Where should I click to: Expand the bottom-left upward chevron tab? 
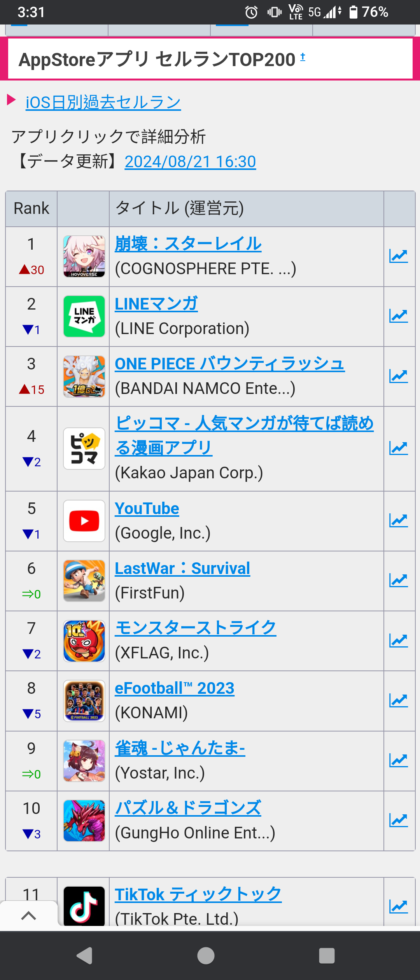point(29,915)
